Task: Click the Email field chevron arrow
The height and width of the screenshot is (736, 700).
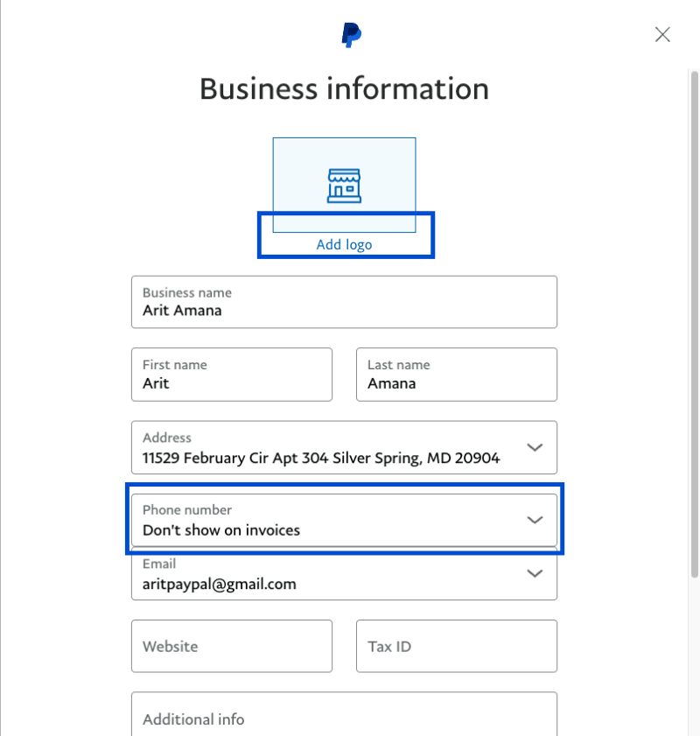Action: 535,574
